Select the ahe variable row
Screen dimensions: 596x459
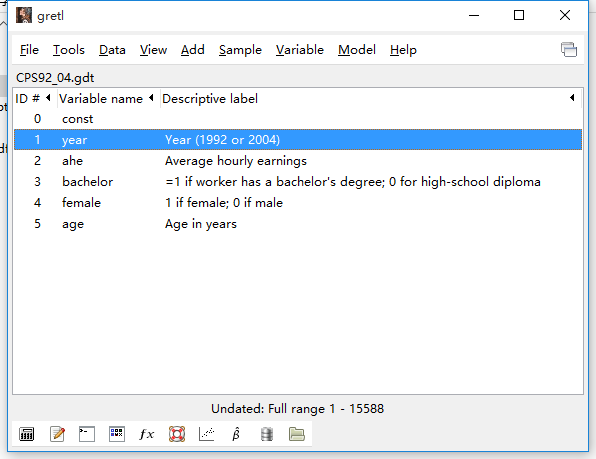pyautogui.click(x=298, y=161)
